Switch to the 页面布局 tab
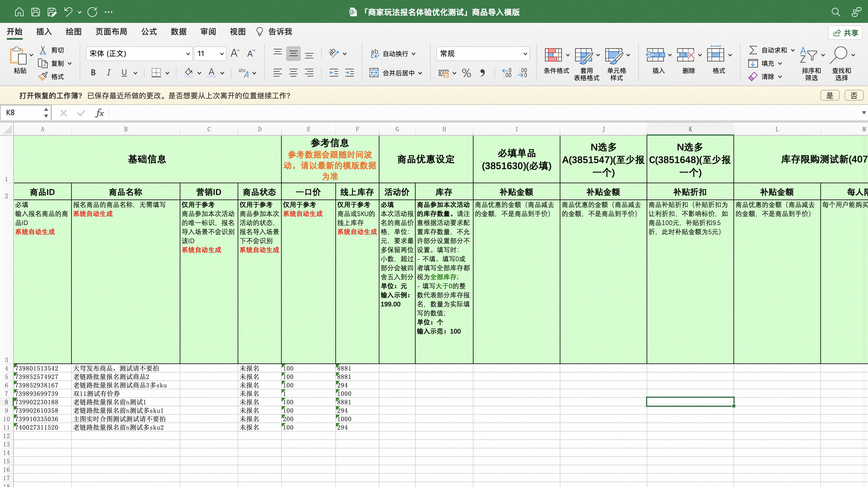This screenshot has height=487, width=868. pyautogui.click(x=111, y=32)
